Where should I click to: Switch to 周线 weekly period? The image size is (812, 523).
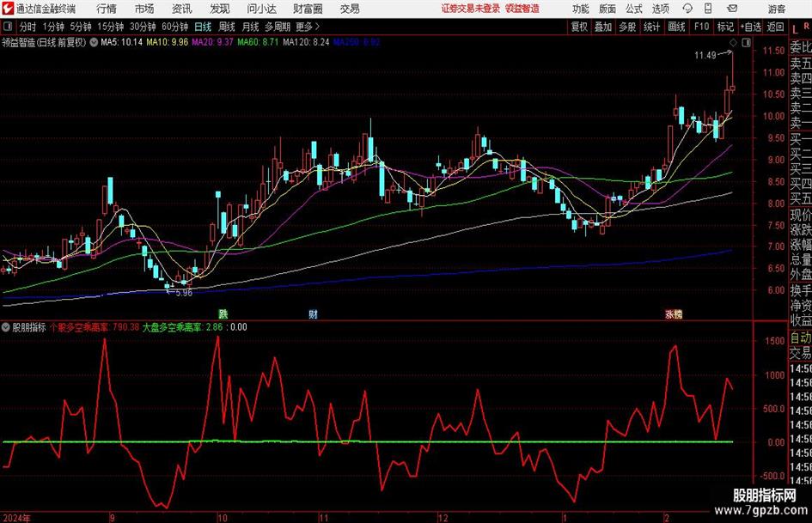pyautogui.click(x=227, y=27)
